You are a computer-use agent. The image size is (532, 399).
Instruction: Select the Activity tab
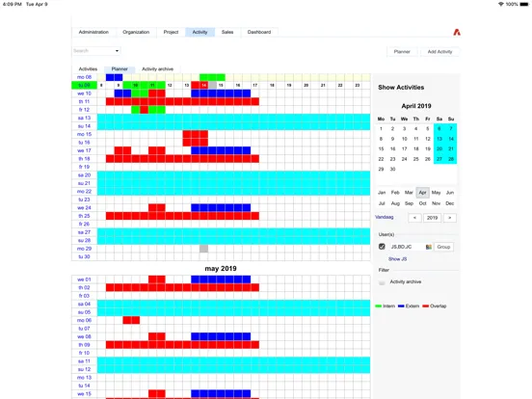coord(199,32)
